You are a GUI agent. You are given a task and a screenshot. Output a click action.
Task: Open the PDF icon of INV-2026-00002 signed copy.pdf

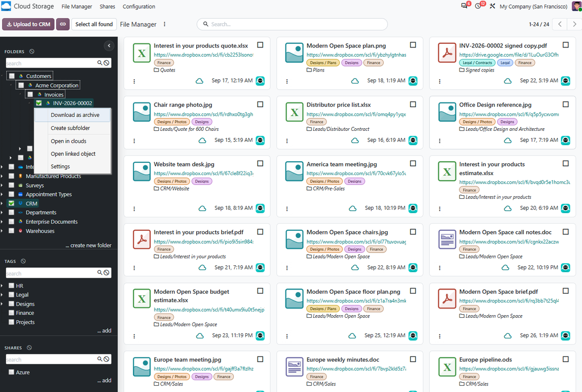tap(447, 54)
